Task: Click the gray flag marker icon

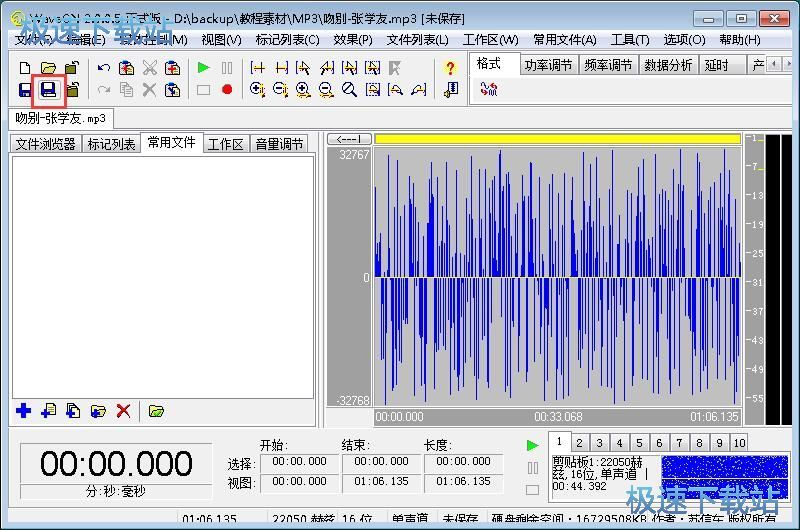Action: pyautogui.click(x=395, y=68)
